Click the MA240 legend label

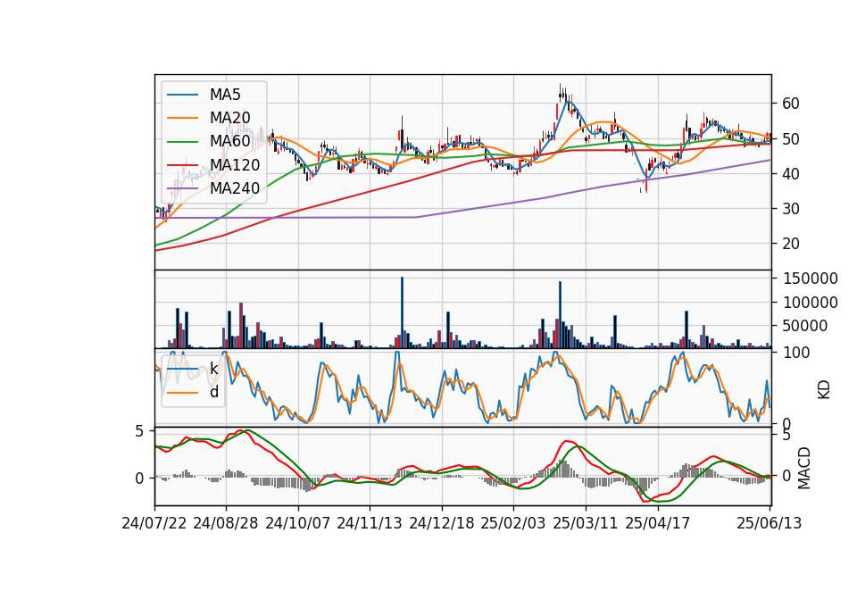click(235, 188)
